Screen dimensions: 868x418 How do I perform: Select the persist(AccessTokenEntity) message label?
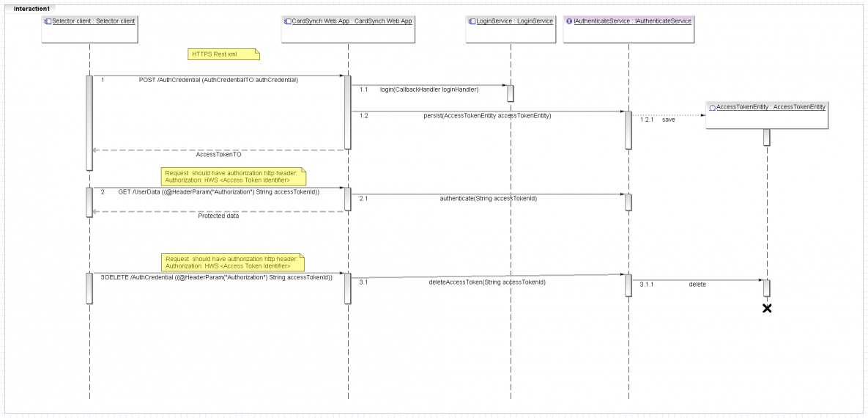tap(486, 116)
